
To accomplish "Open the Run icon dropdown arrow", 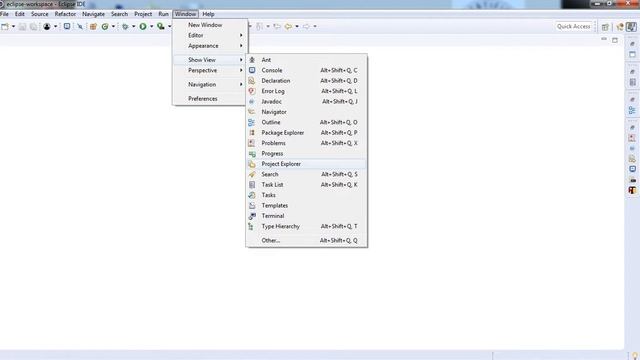I will 151,27.
